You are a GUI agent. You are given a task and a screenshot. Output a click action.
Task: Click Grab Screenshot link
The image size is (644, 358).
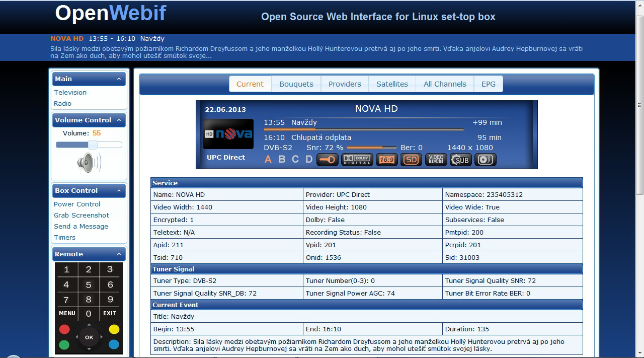pyautogui.click(x=82, y=215)
